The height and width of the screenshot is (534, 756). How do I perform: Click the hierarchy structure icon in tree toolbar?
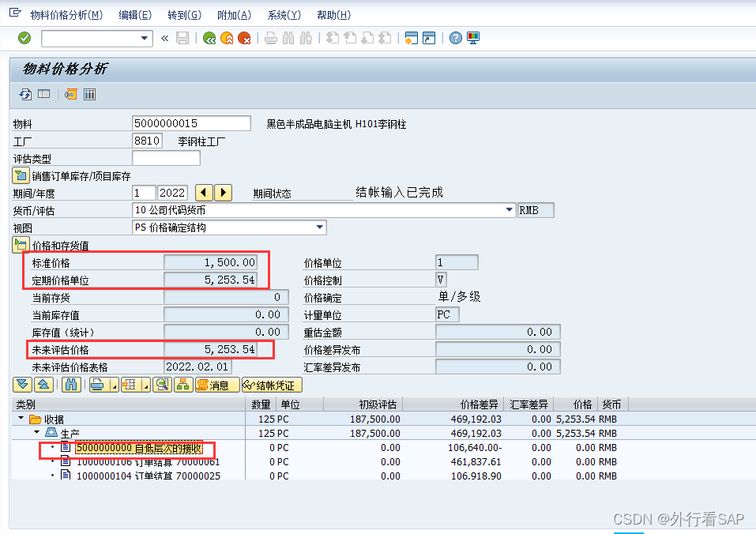[x=184, y=385]
